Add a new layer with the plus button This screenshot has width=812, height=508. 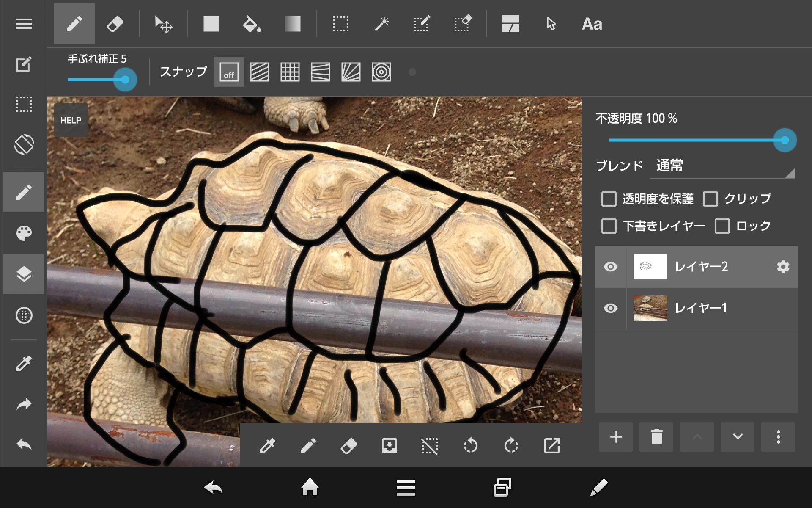coord(615,437)
